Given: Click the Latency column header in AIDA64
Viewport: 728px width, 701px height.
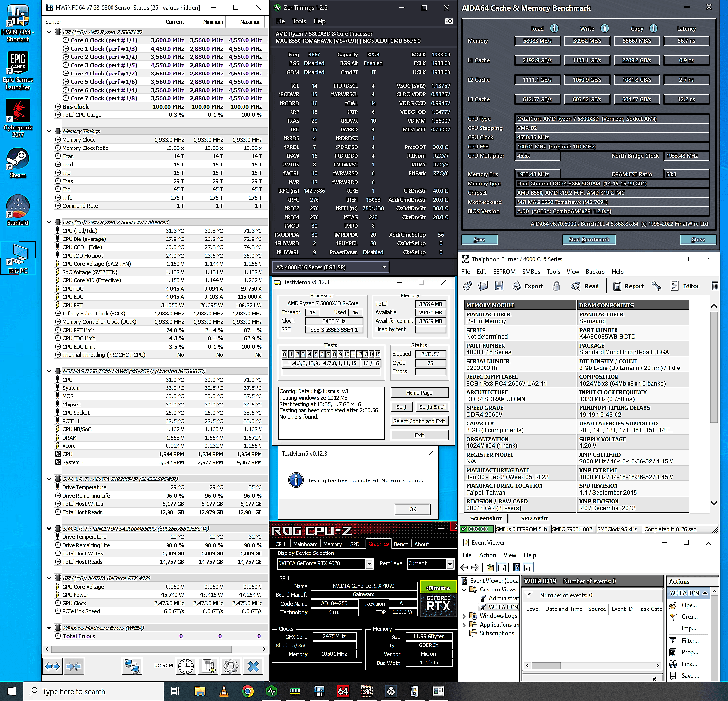Looking at the screenshot, I should [686, 29].
